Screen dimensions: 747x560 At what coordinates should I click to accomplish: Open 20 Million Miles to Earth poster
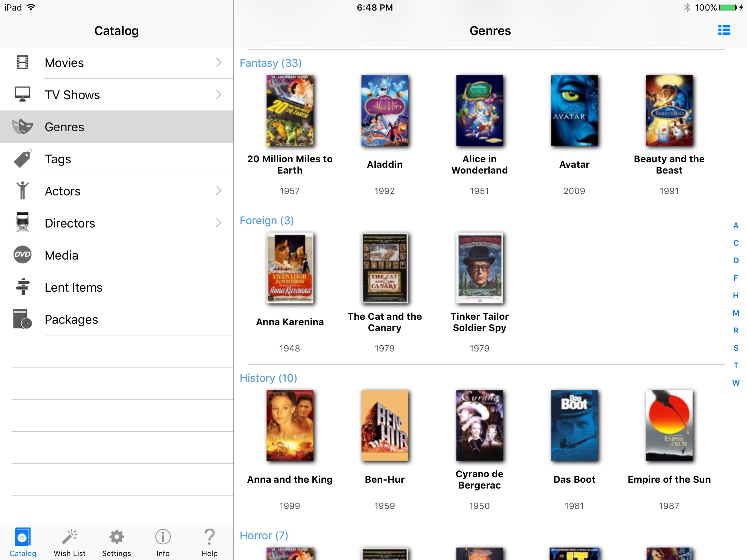pyautogui.click(x=290, y=110)
